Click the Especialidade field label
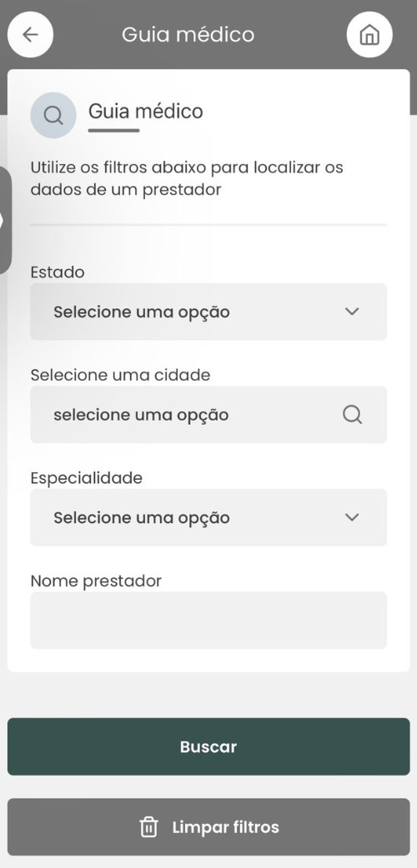 [x=87, y=478]
